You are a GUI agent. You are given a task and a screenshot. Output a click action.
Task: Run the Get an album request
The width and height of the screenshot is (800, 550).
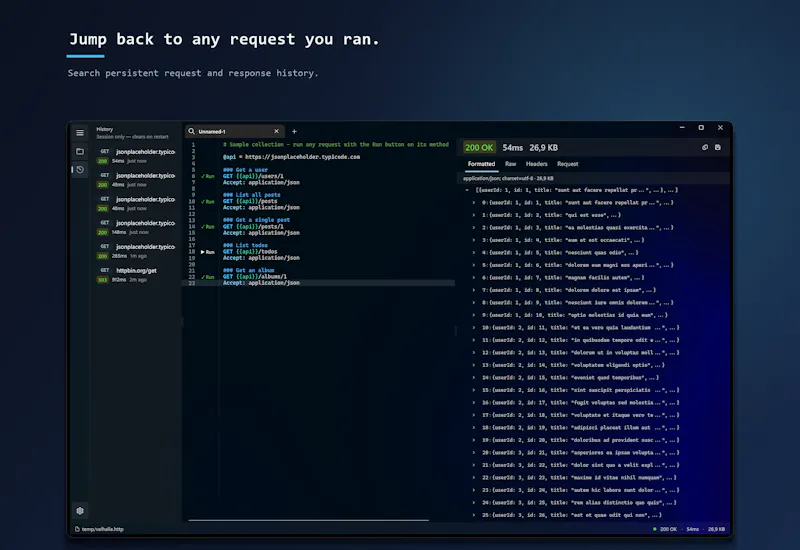(208, 277)
